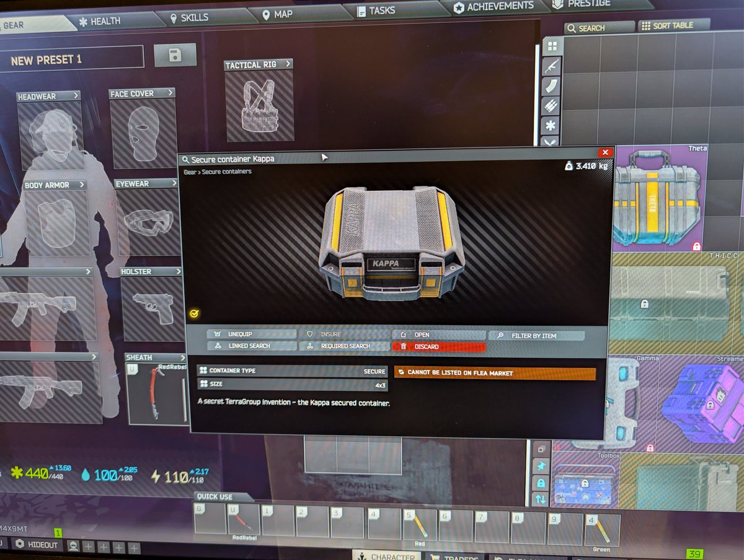Open the Tasks tab
Viewport: 744px width, 560px height.
point(378,11)
